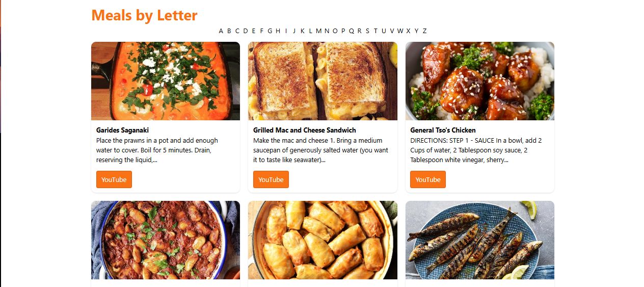
Task: Pick letter P in the letter navigation
Action: point(343,31)
